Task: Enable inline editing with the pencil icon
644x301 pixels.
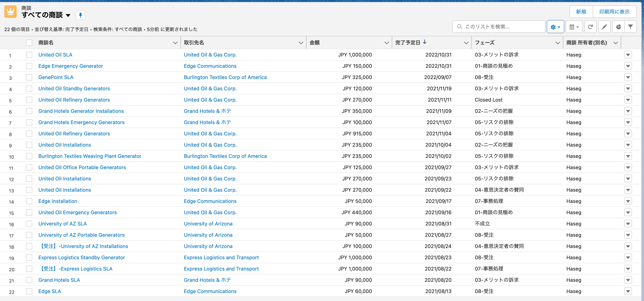Action: pos(604,27)
